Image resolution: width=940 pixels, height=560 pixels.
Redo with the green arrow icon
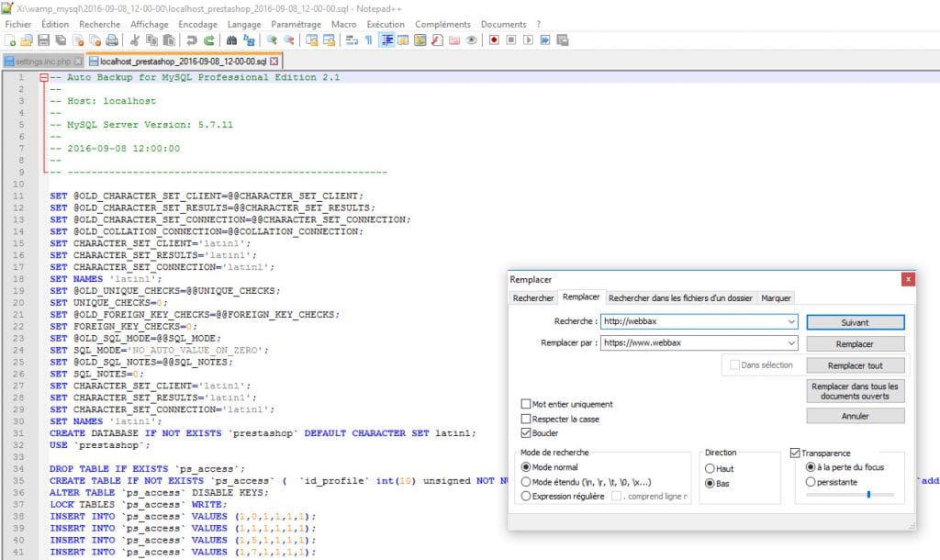pyautogui.click(x=209, y=40)
